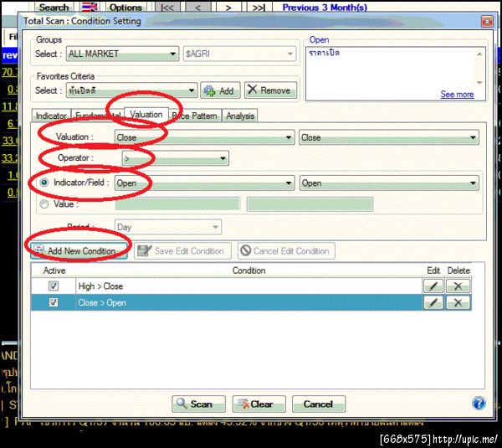Step forward with the > toolbar button
502x448 pixels.
[228, 7]
